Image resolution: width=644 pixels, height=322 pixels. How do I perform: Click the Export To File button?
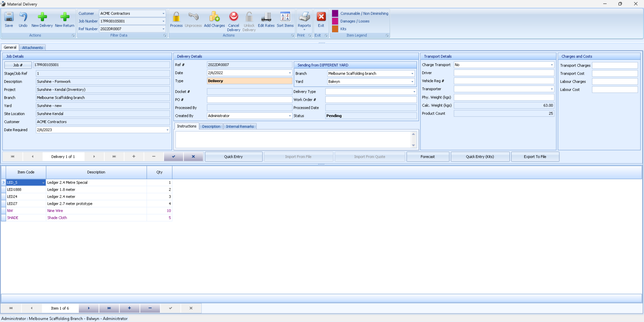[535, 156]
